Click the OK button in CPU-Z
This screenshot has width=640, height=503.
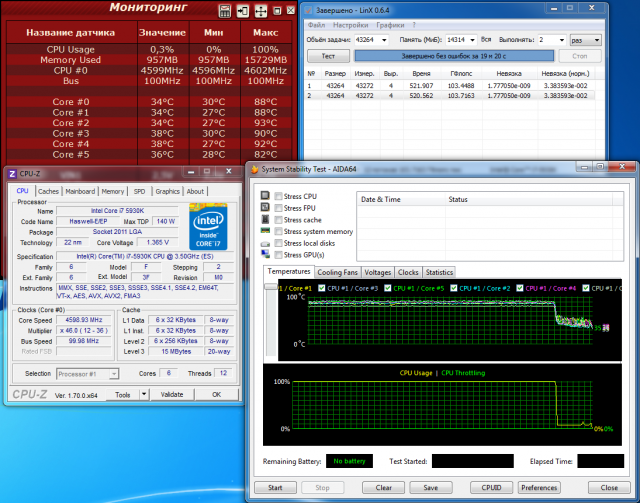[216, 394]
